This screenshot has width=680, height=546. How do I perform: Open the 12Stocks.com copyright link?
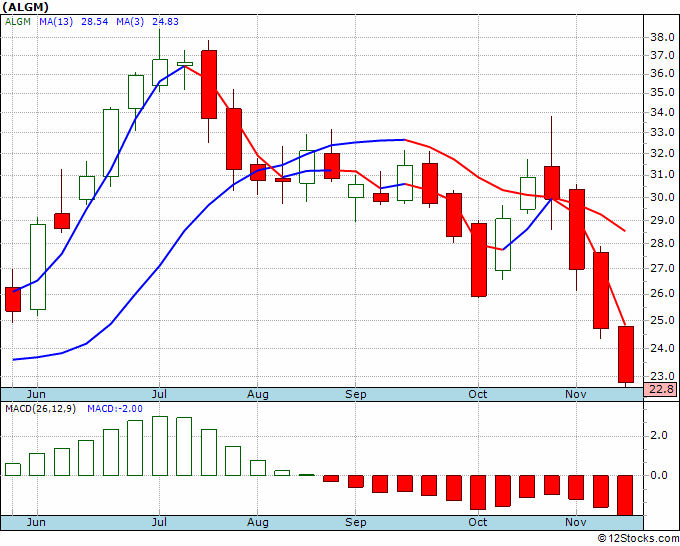pos(638,538)
